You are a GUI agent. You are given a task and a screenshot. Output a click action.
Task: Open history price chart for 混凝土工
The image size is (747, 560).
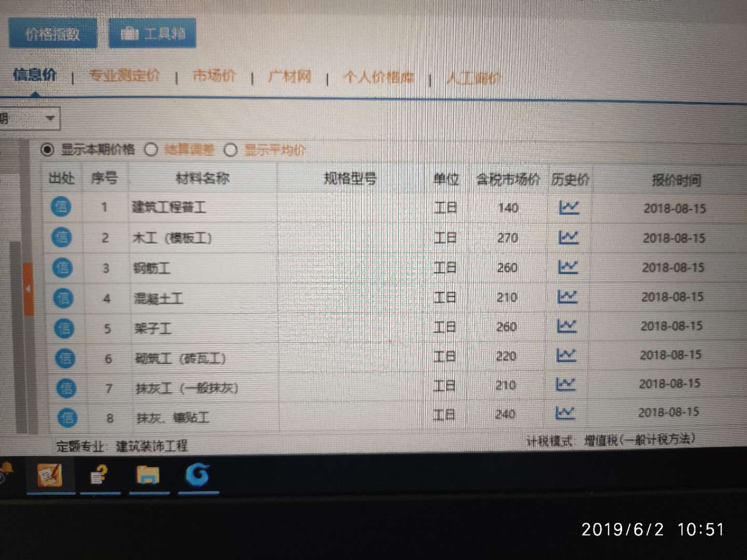coord(567,297)
